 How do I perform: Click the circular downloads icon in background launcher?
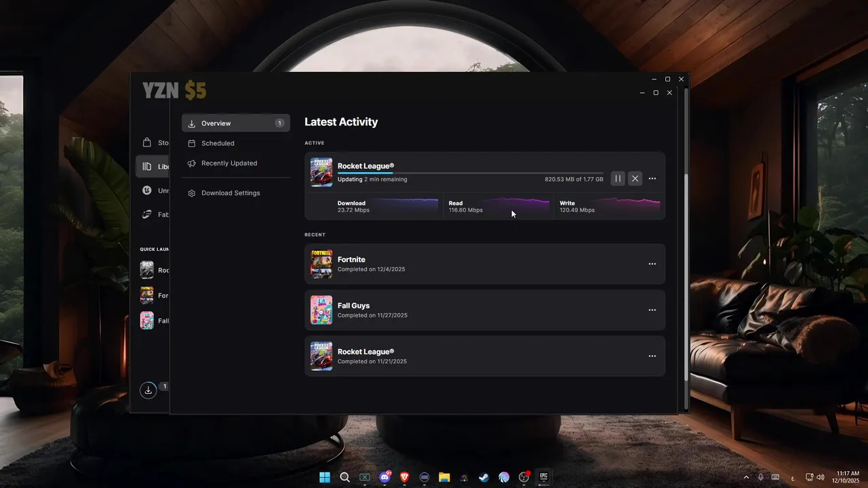148,390
